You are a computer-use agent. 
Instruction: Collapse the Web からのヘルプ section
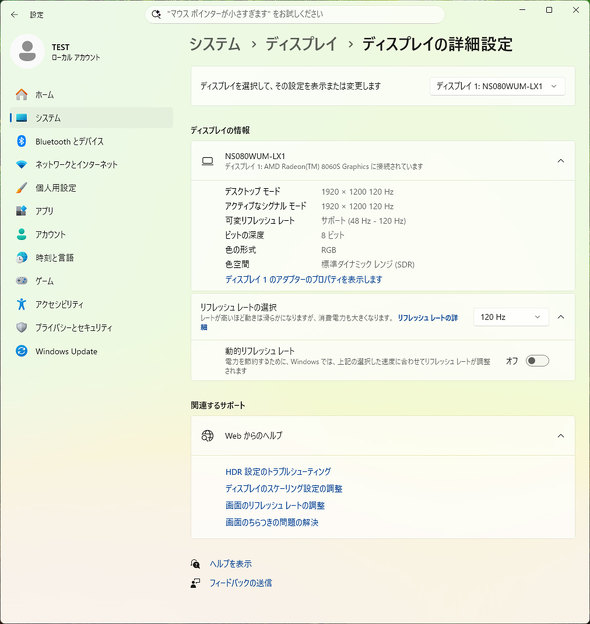tap(561, 436)
